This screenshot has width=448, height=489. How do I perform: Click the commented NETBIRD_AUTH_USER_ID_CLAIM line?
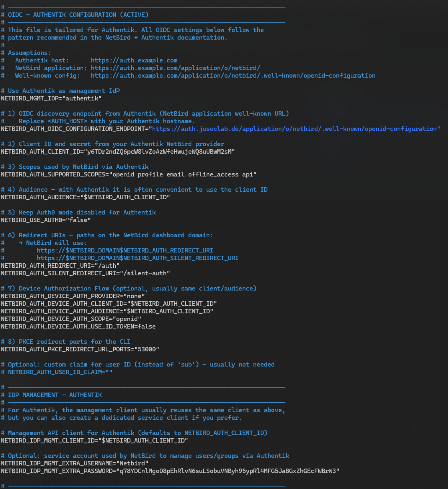coord(60,372)
